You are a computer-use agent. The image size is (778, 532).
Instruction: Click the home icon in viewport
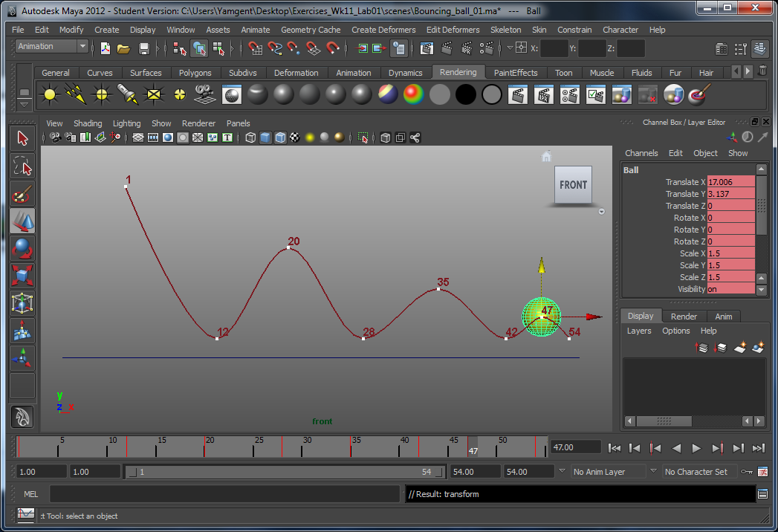546,157
